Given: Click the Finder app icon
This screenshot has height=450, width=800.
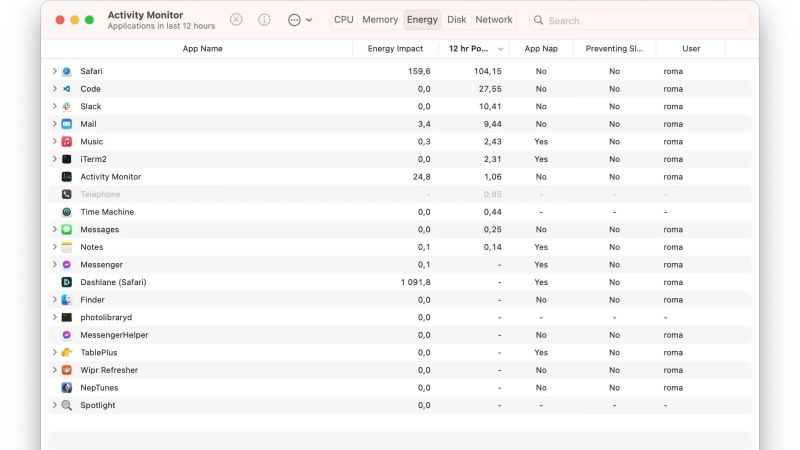Looking at the screenshot, I should coord(67,300).
